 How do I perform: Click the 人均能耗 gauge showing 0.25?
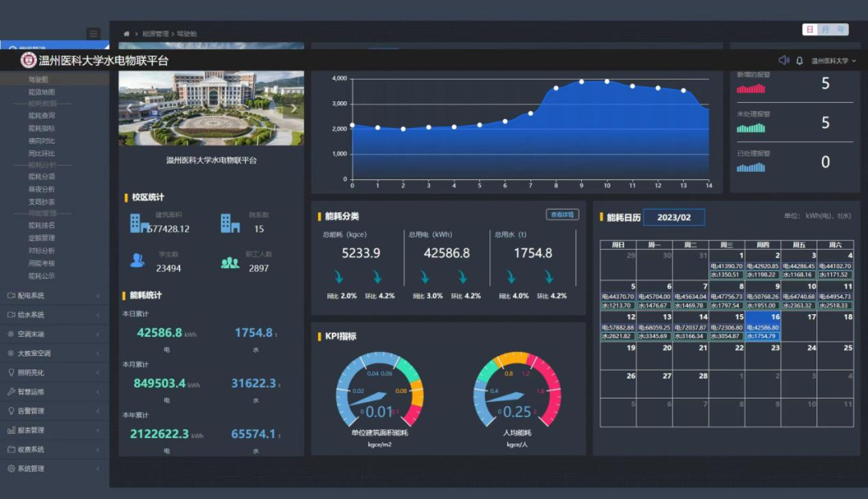[517, 390]
